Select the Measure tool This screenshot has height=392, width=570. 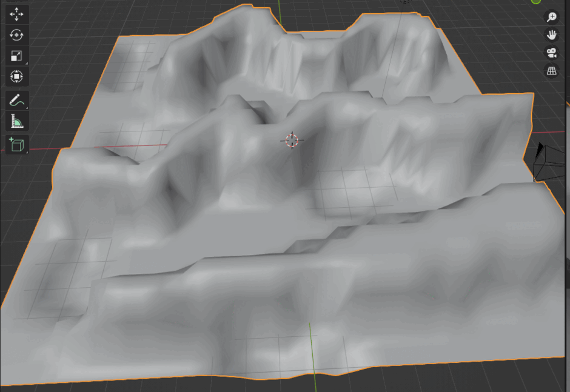(x=17, y=121)
